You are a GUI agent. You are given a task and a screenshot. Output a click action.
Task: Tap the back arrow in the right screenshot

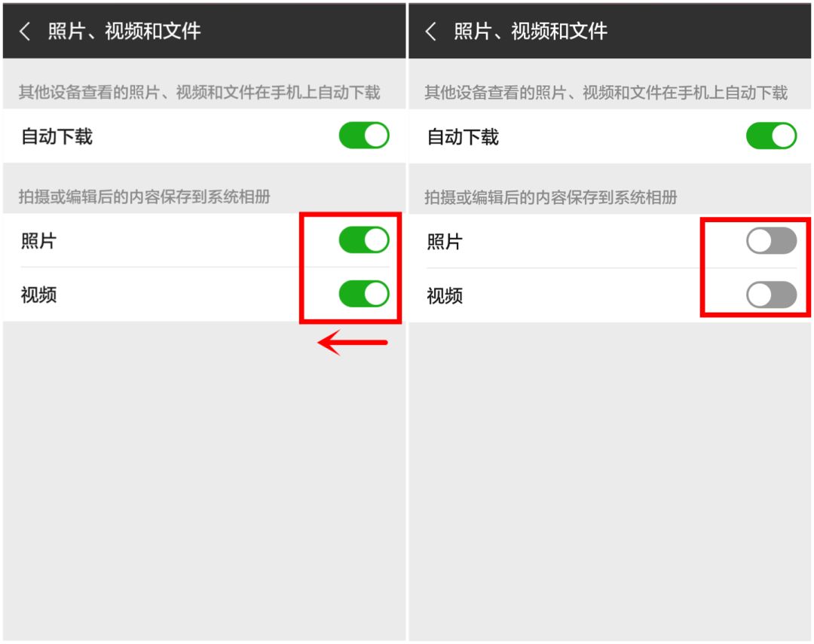(x=430, y=31)
